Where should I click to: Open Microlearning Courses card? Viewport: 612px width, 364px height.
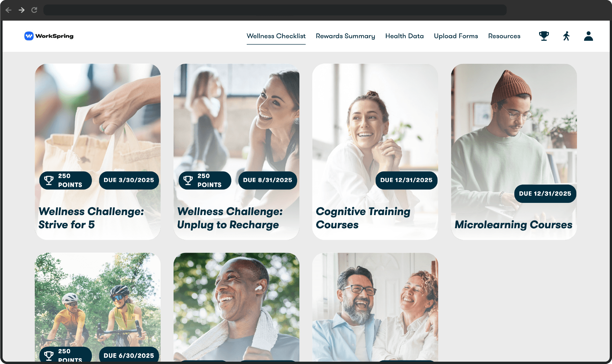click(514, 152)
